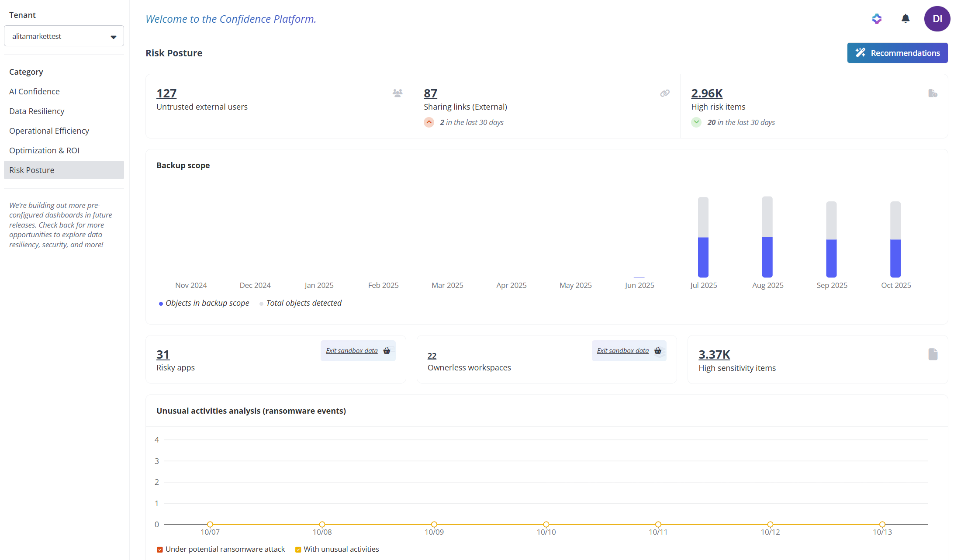The image size is (954, 560).
Task: Uncheck With unusual activities legend checkbox
Action: (x=298, y=550)
